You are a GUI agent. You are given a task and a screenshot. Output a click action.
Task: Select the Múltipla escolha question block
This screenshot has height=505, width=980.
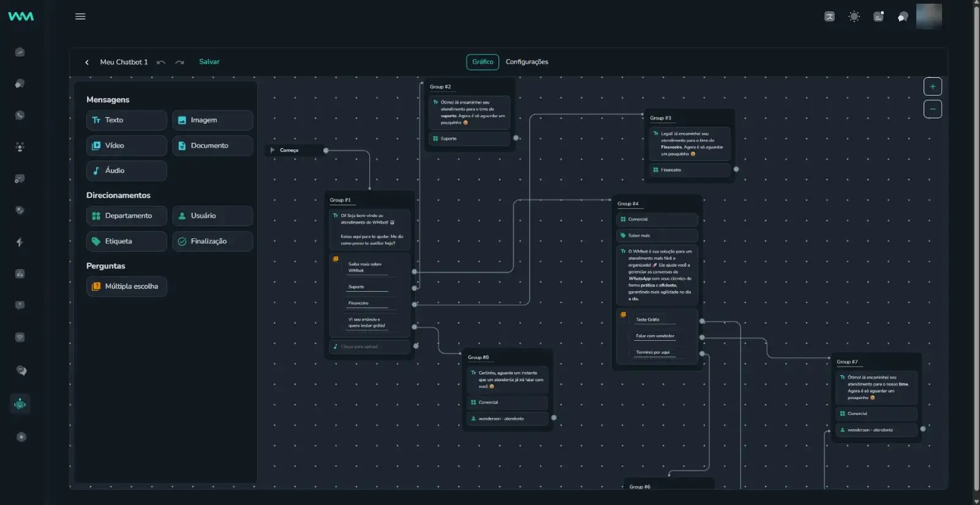click(x=127, y=286)
